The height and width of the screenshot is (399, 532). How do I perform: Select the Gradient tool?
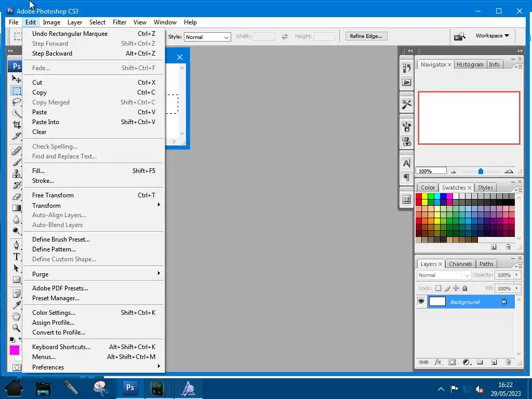[16, 208]
